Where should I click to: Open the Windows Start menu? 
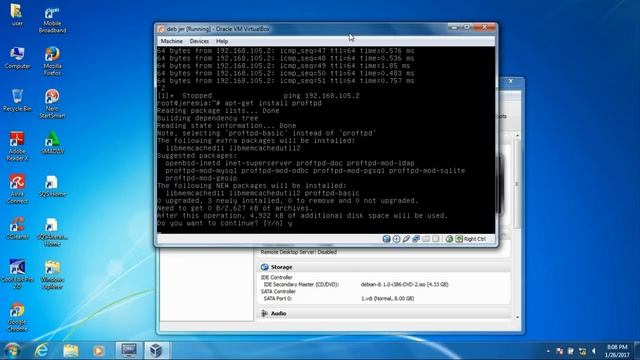(x=13, y=350)
